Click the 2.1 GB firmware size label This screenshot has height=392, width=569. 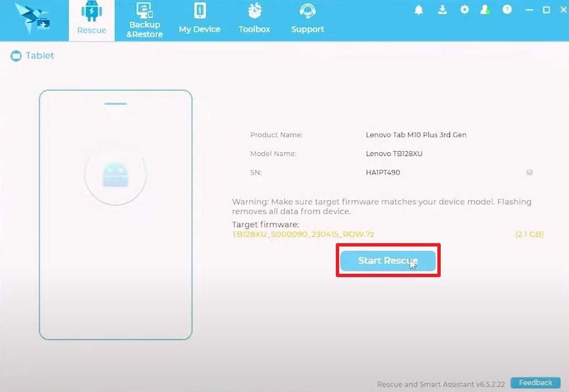[529, 234]
